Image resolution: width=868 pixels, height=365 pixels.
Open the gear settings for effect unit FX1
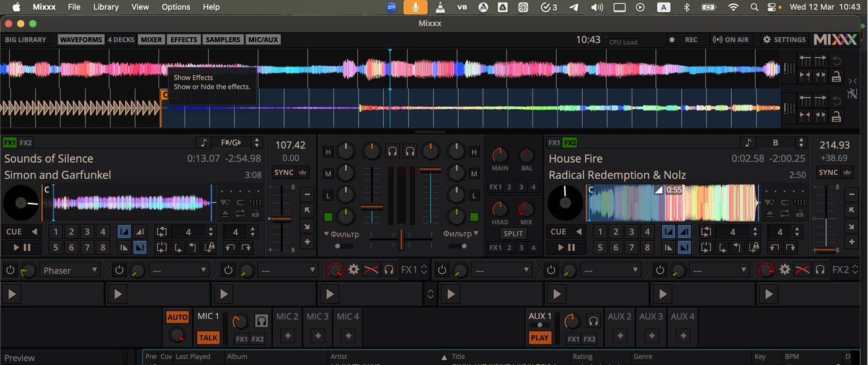(353, 269)
